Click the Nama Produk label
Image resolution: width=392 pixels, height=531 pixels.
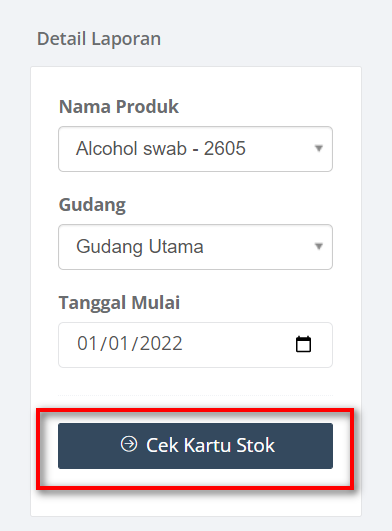(119, 107)
